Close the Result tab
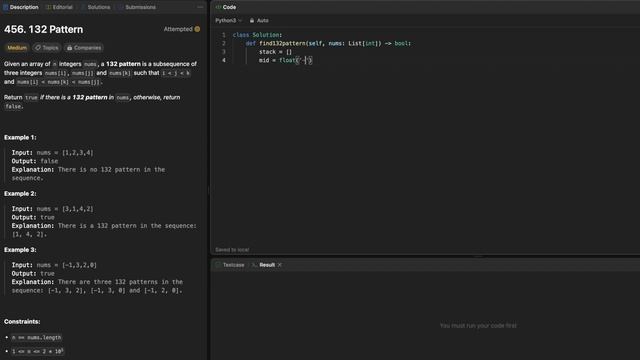 280,265
